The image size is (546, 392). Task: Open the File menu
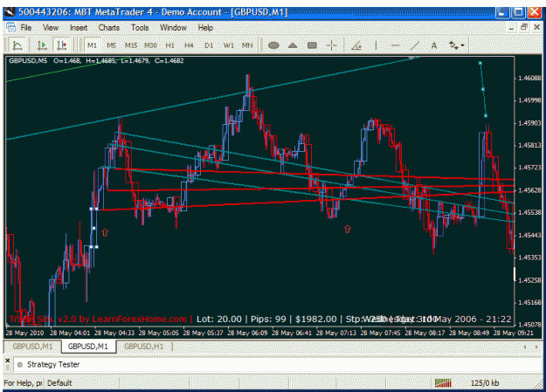[25, 28]
